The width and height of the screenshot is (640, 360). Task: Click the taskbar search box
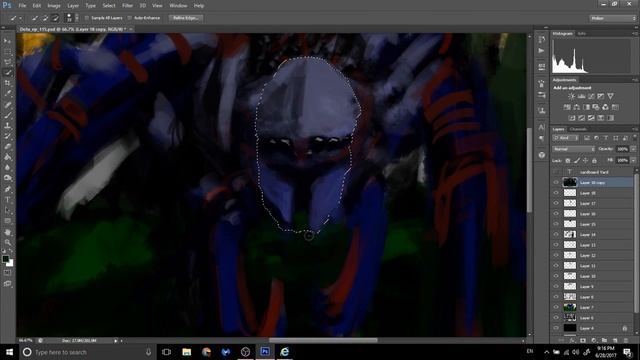88,352
